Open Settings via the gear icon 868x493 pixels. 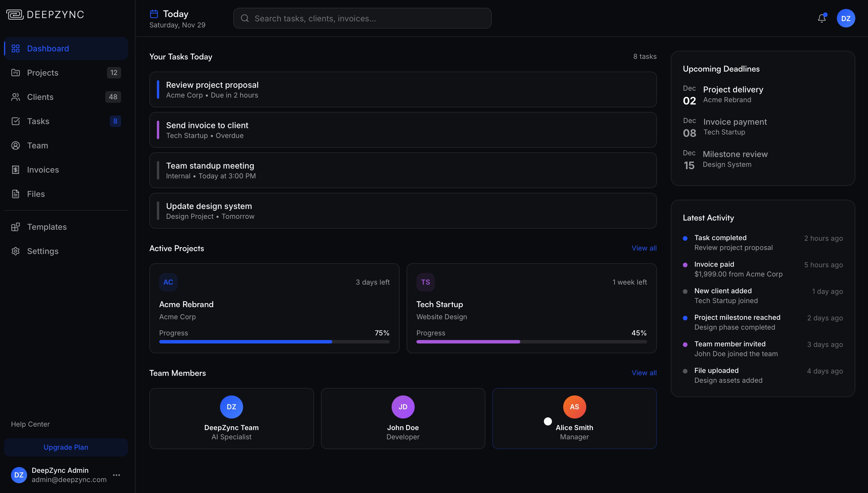point(16,251)
